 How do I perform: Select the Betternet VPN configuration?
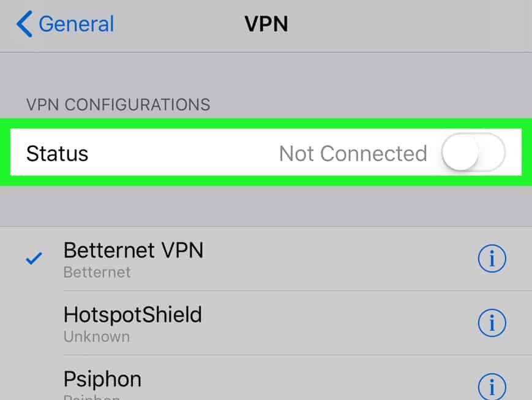(x=266, y=258)
